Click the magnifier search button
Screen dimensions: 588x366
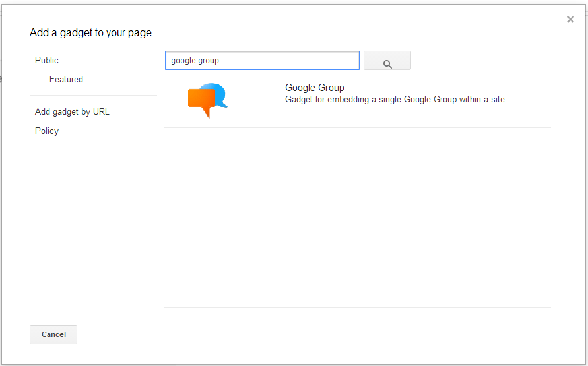[x=387, y=60]
